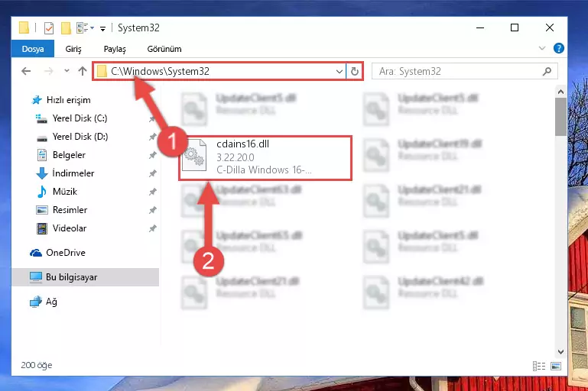Viewport: 588px width, 391px height.
Task: Minimize the System32 window
Action: coord(480,27)
